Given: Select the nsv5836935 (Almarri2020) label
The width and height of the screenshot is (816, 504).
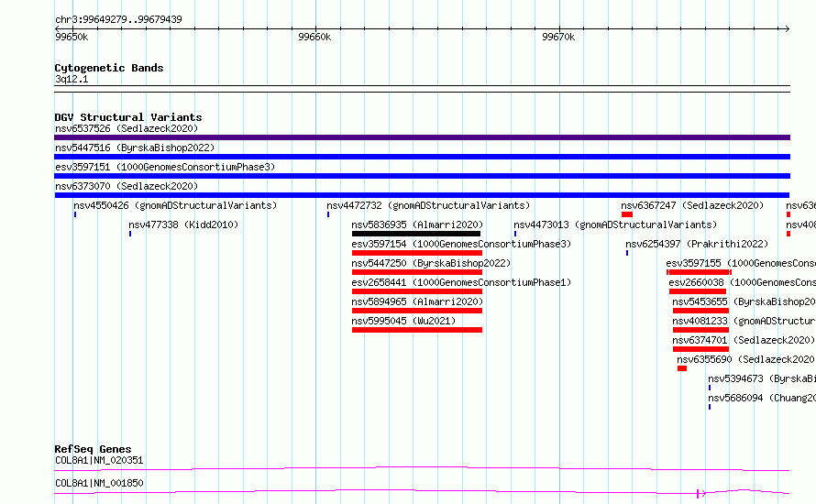Looking at the screenshot, I should (x=417, y=225).
